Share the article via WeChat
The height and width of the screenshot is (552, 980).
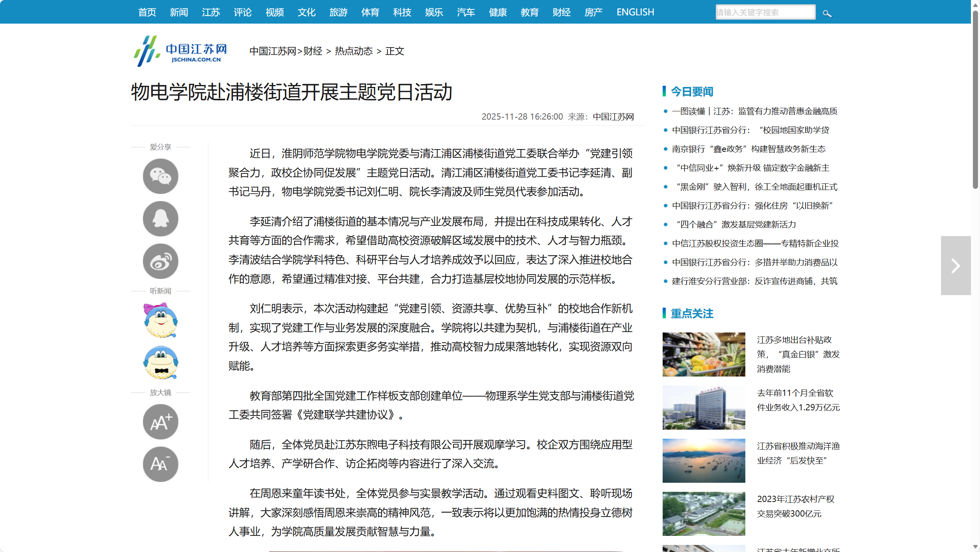click(x=160, y=176)
